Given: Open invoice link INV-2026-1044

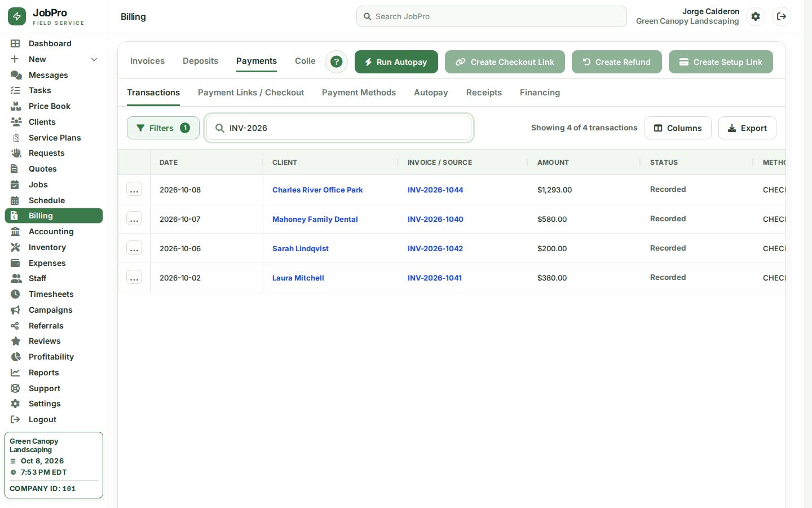Looking at the screenshot, I should point(435,190).
